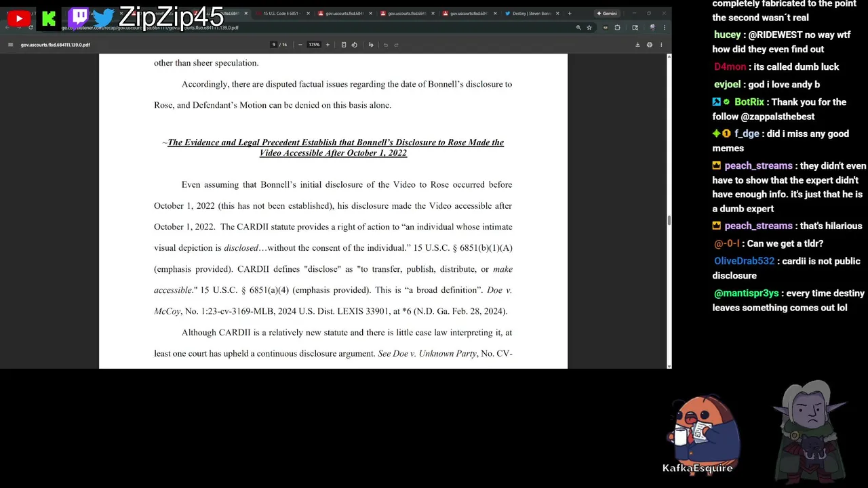Click 'god i love andy b' chat message
This screenshot has width=868, height=488.
coord(783,85)
